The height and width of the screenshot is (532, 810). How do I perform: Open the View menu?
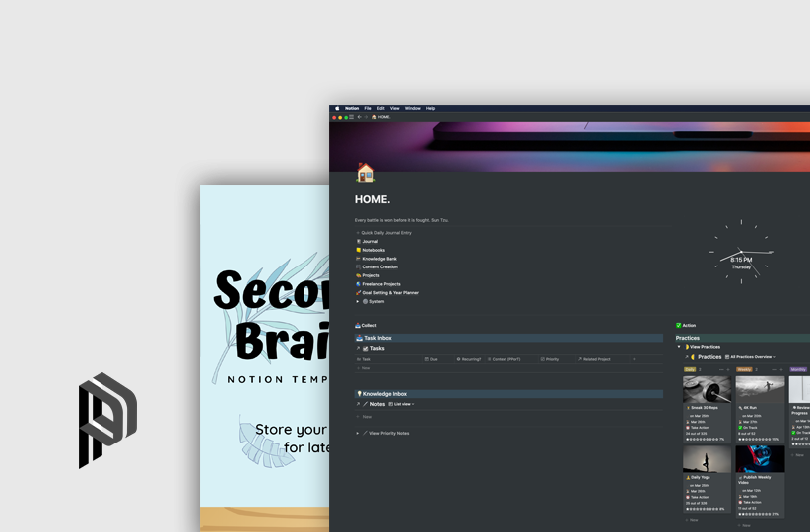pyautogui.click(x=395, y=108)
